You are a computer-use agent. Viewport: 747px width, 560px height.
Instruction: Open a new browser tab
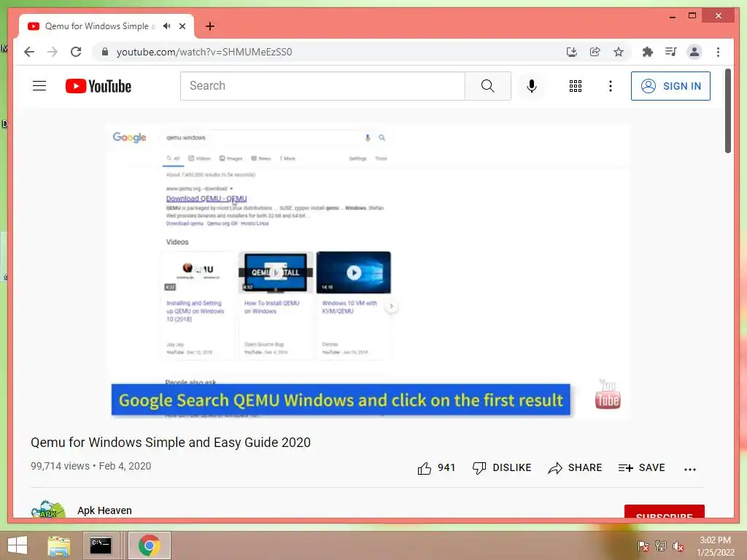[x=210, y=26]
